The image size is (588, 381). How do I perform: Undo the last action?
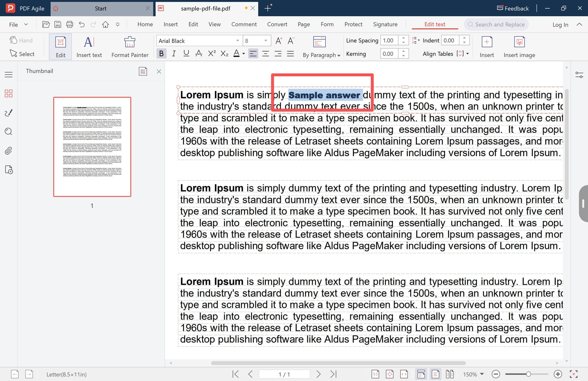82,25
